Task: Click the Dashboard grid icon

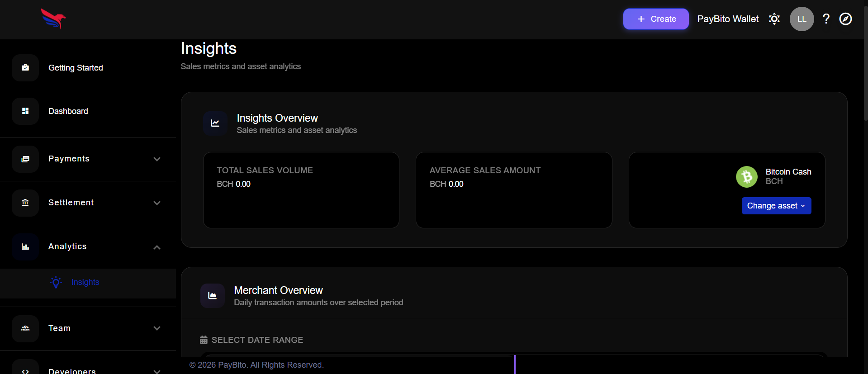Action: click(x=25, y=111)
